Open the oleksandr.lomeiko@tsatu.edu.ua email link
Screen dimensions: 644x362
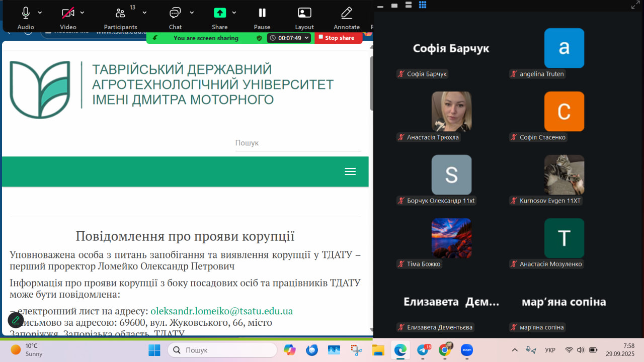[x=222, y=311]
